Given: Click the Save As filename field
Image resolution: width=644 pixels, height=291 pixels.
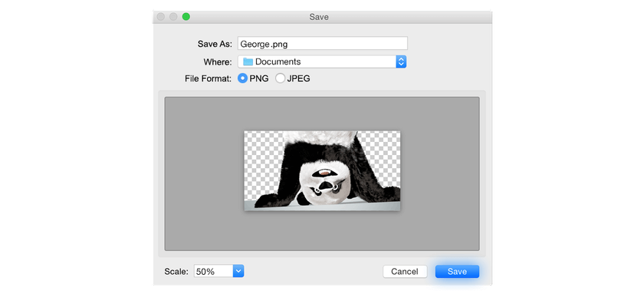Looking at the screenshot, I should (323, 43).
